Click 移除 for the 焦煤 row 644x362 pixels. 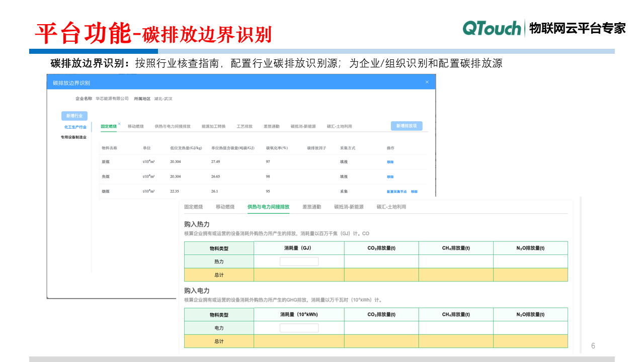390,176
